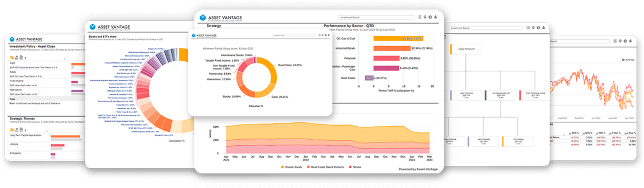Open the list menu icon in the line chart window
Image resolution: width=644 pixels, height=188 pixels.
615,41
